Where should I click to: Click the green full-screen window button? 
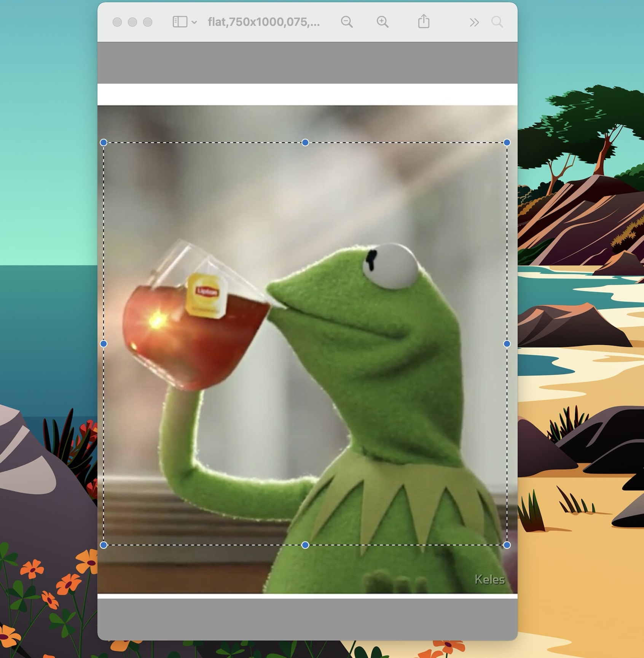[148, 22]
